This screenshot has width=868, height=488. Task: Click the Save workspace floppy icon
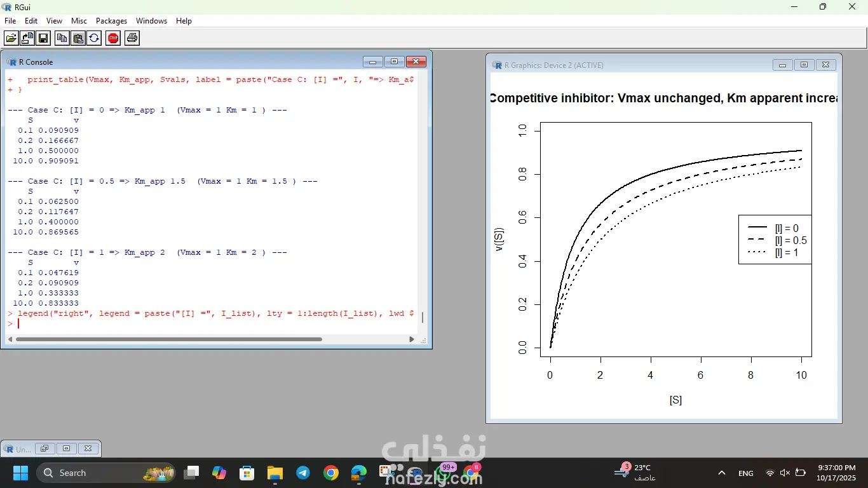(43, 38)
